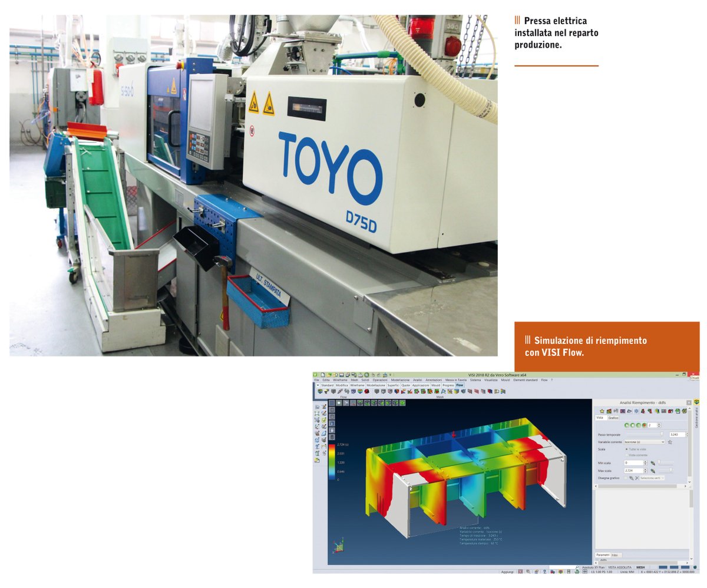Click the pause animation button
The width and height of the screenshot is (707, 588).
[x=639, y=425]
